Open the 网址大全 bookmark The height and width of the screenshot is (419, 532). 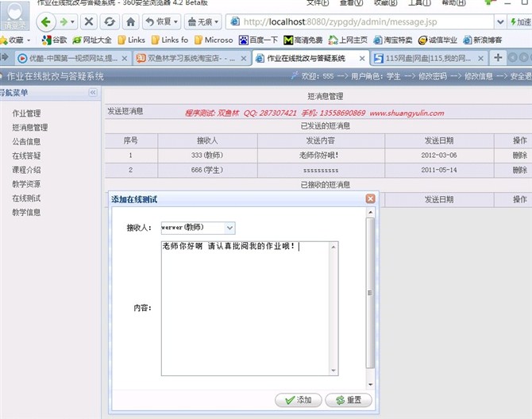point(92,40)
